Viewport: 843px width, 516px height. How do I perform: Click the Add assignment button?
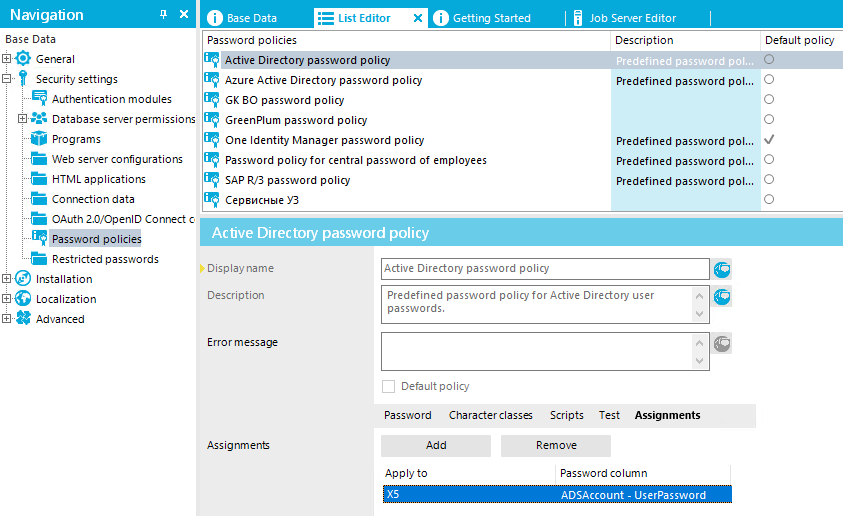click(436, 445)
